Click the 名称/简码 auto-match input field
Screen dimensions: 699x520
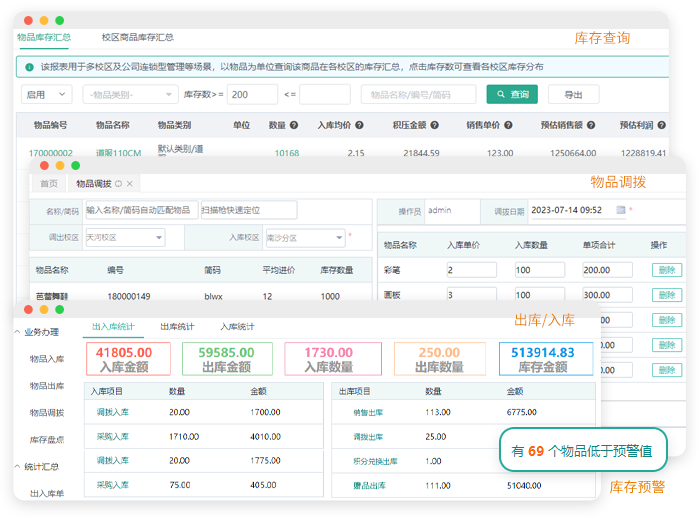tap(141, 210)
